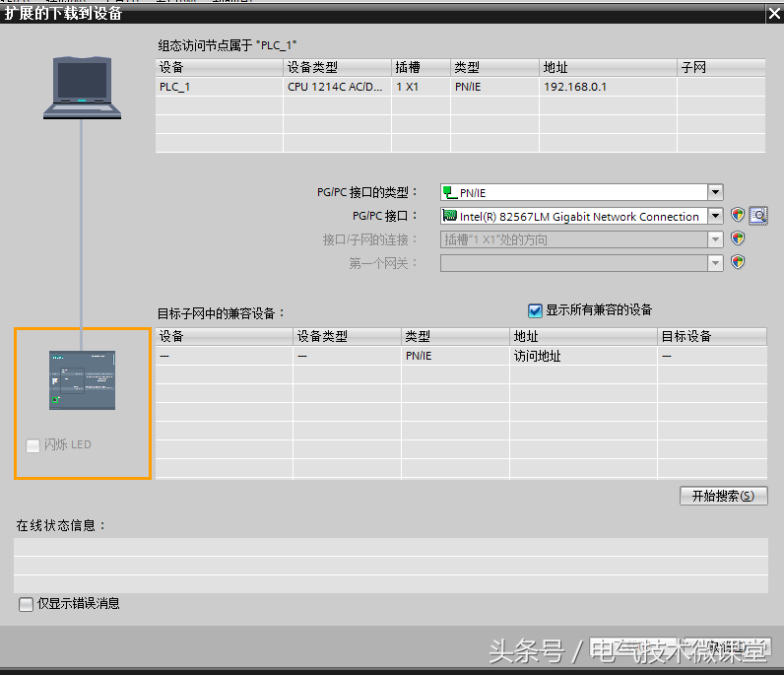Click the shield icon next to PG/PC interface
This screenshot has width=784, height=675.
point(738,215)
